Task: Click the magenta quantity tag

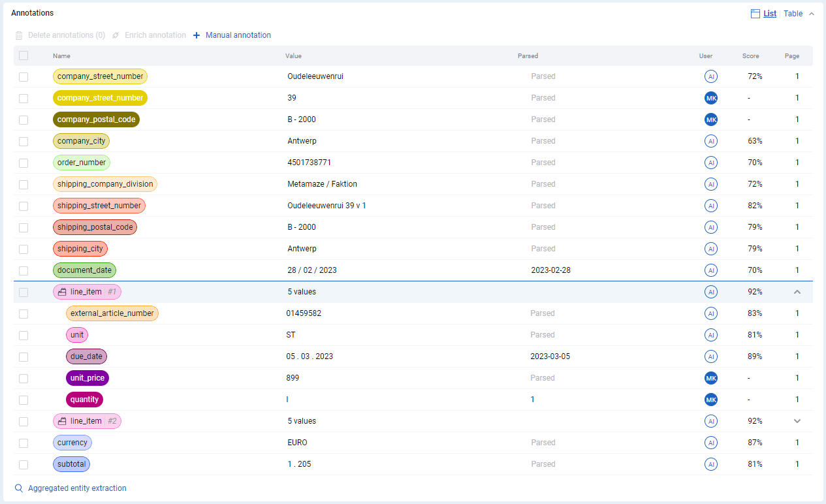Action: click(x=85, y=400)
